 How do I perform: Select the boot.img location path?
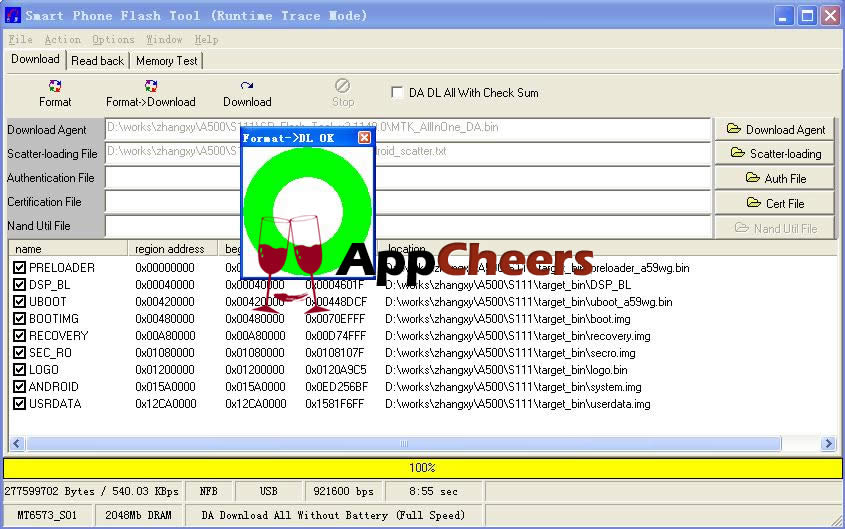(x=508, y=319)
